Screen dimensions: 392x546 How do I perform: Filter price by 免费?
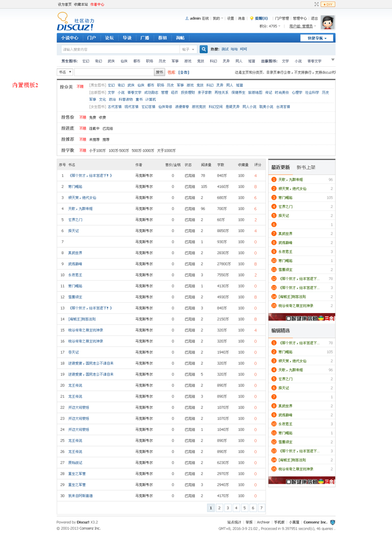click(x=93, y=118)
